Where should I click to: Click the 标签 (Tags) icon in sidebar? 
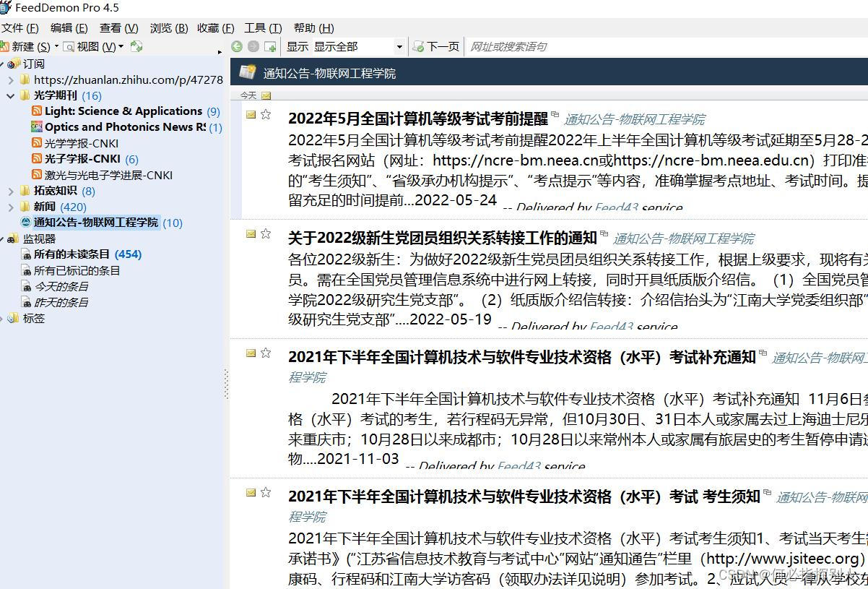coord(11,318)
